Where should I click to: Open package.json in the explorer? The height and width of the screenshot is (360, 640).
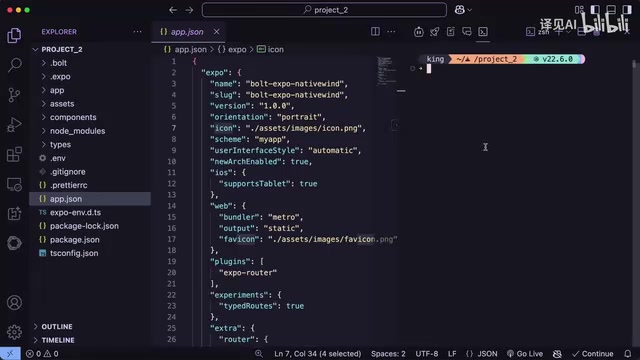tap(75, 240)
